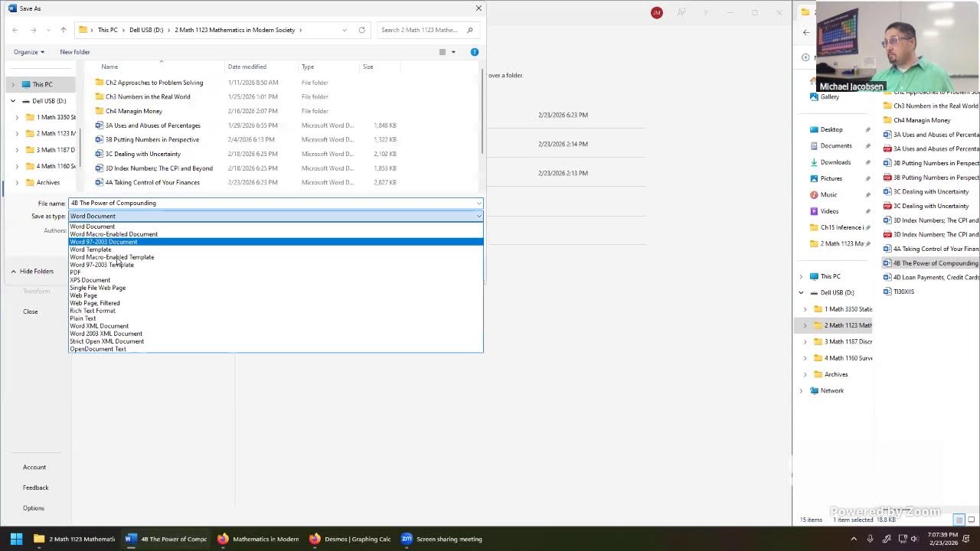980x551 pixels.
Task: Select 3B Putting Numbers in Perspective file
Action: pyautogui.click(x=152, y=140)
